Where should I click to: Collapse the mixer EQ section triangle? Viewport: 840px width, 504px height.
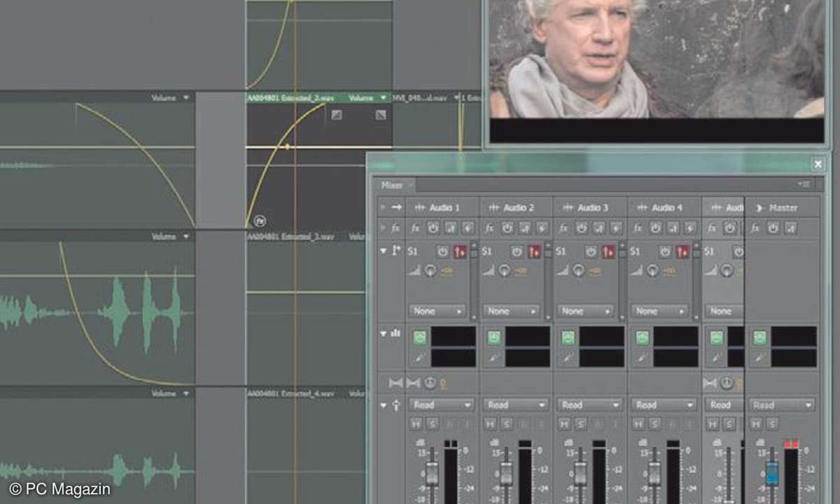pyautogui.click(x=383, y=334)
